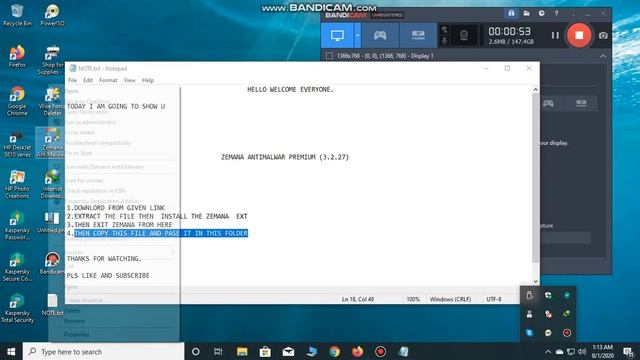
Task: Open Bandicam webcam overlay settings
Action: point(464,36)
